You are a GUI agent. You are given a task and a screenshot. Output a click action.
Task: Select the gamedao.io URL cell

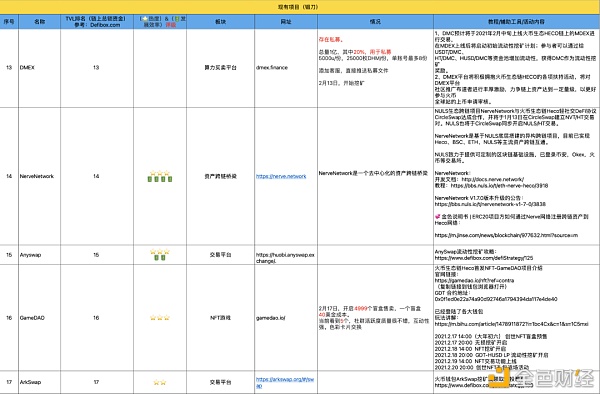(286, 317)
